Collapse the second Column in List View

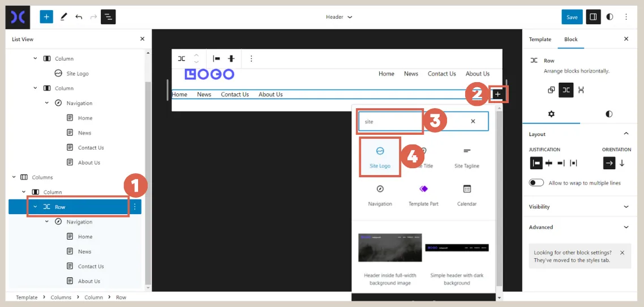click(x=35, y=88)
